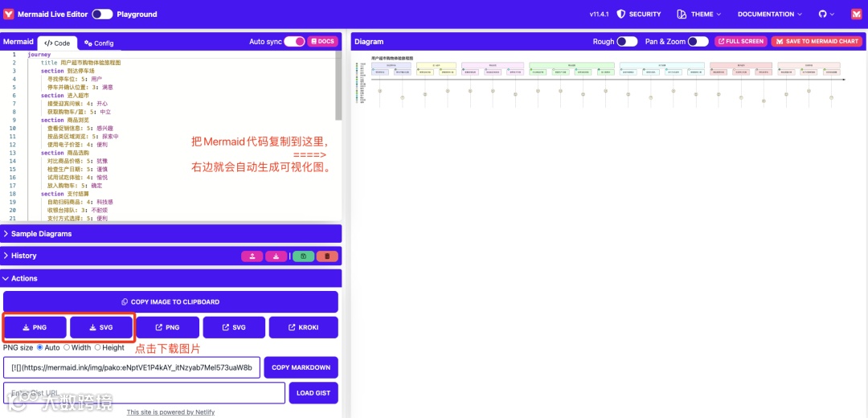Enable the Pan & Zoom switch

[698, 42]
